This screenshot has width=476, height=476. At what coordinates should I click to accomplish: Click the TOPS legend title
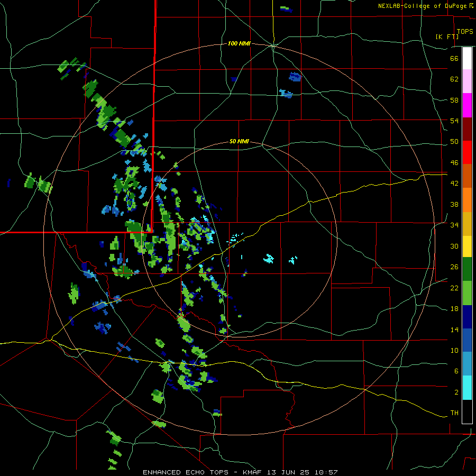pyautogui.click(x=465, y=32)
